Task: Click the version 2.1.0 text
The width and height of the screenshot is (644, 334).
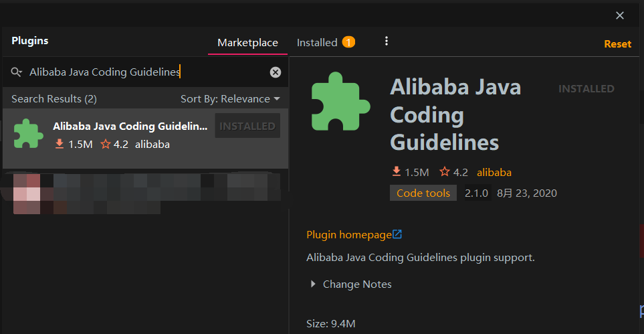Action: point(476,193)
